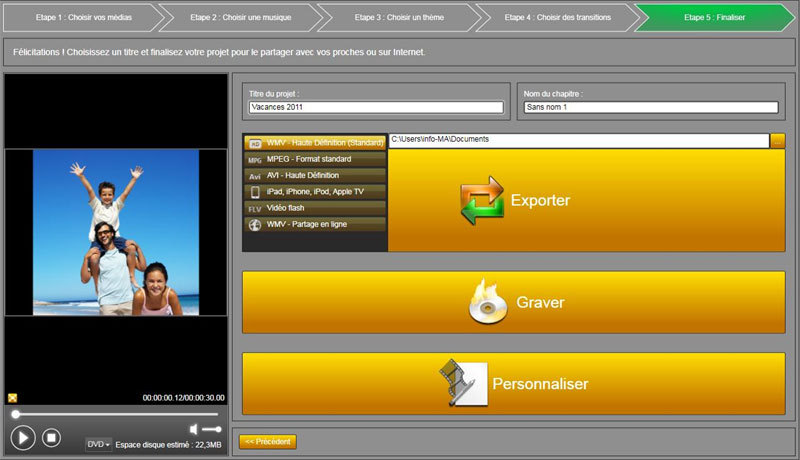Open the Personnaliser option
Viewport: 800px width, 460px height.
tap(513, 383)
